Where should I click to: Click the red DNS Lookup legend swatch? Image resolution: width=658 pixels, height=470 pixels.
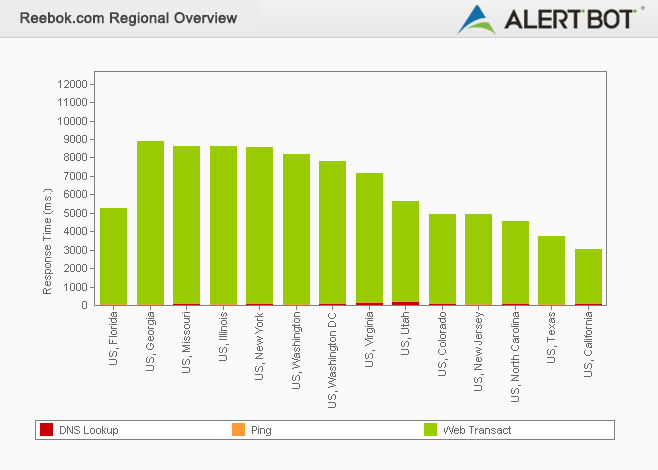coord(46,430)
